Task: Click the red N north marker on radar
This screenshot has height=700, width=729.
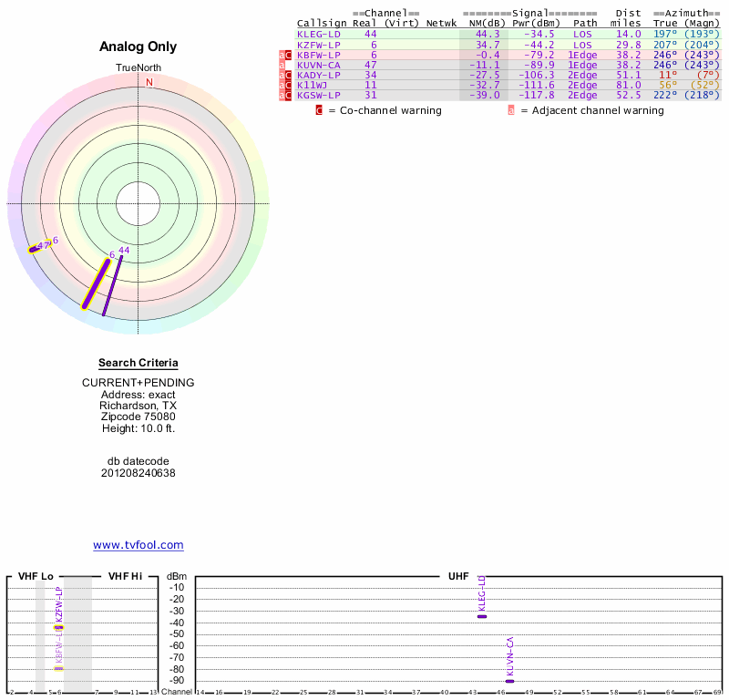Action: click(x=149, y=82)
